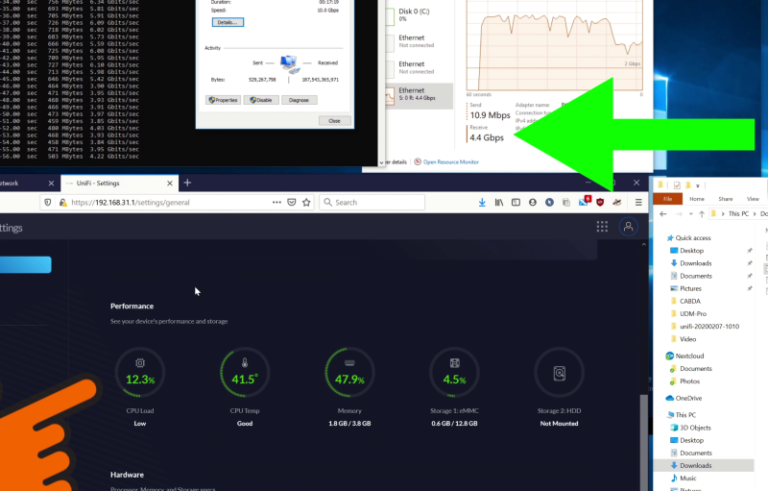Open the Share ribbon tab
768x491 pixels.
[x=725, y=198]
